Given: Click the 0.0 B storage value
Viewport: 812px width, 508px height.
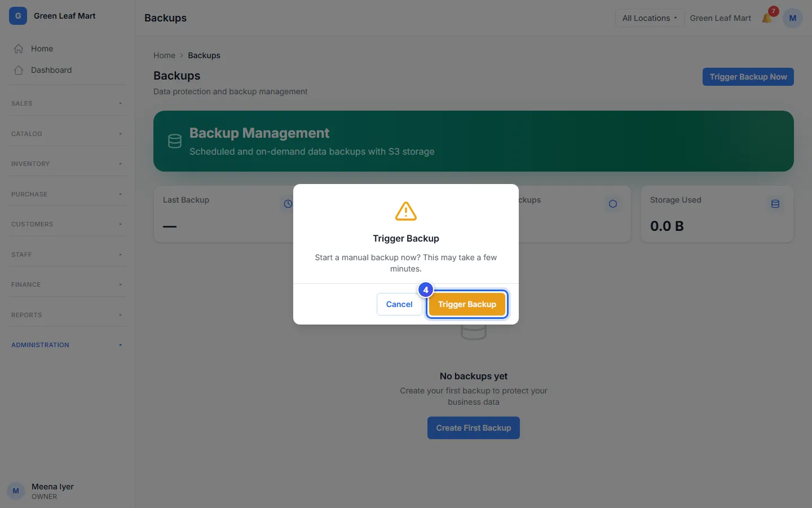Looking at the screenshot, I should pos(667,226).
